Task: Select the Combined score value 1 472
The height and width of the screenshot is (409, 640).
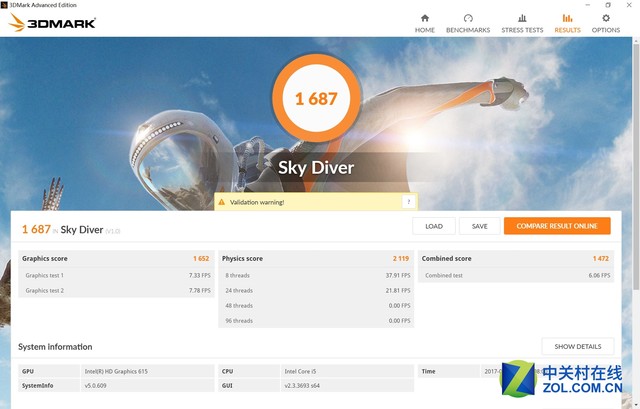Action: [601, 258]
